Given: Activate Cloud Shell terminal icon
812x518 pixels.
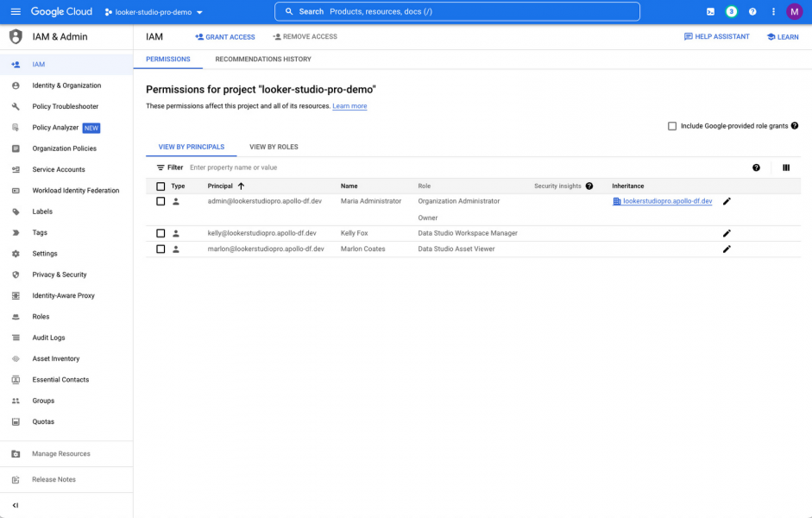Looking at the screenshot, I should pyautogui.click(x=710, y=11).
